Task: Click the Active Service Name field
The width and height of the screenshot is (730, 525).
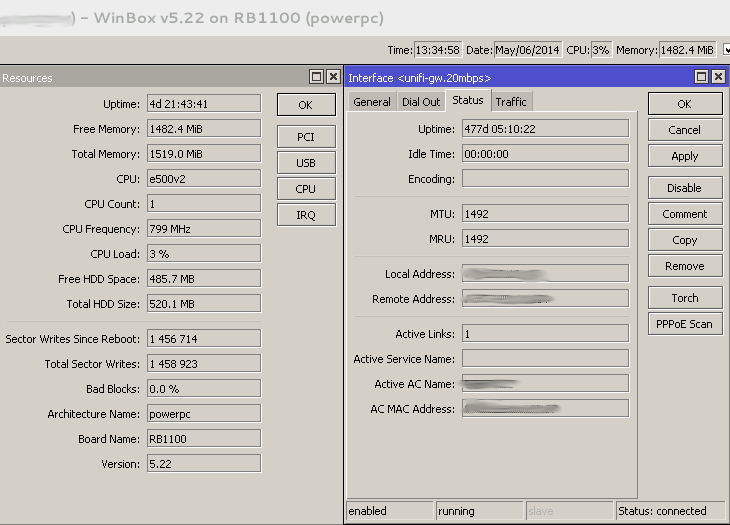Action: (545, 359)
